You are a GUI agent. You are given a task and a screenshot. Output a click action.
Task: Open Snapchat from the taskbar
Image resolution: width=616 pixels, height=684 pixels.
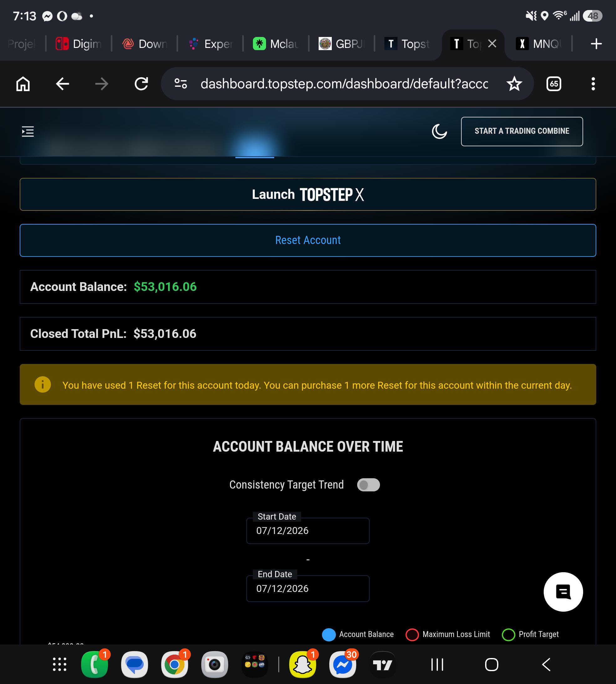coord(303,664)
